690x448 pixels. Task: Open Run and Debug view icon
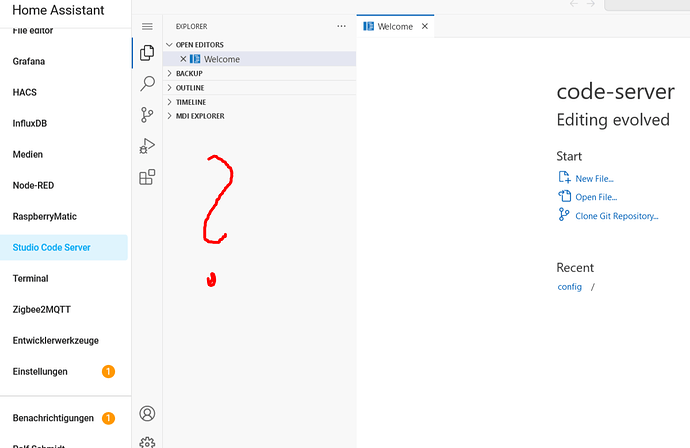[x=147, y=146]
